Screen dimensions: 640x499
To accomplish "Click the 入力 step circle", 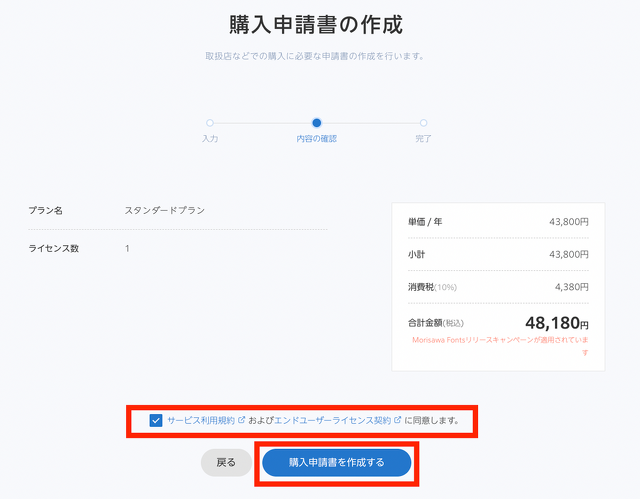I will [x=209, y=123].
